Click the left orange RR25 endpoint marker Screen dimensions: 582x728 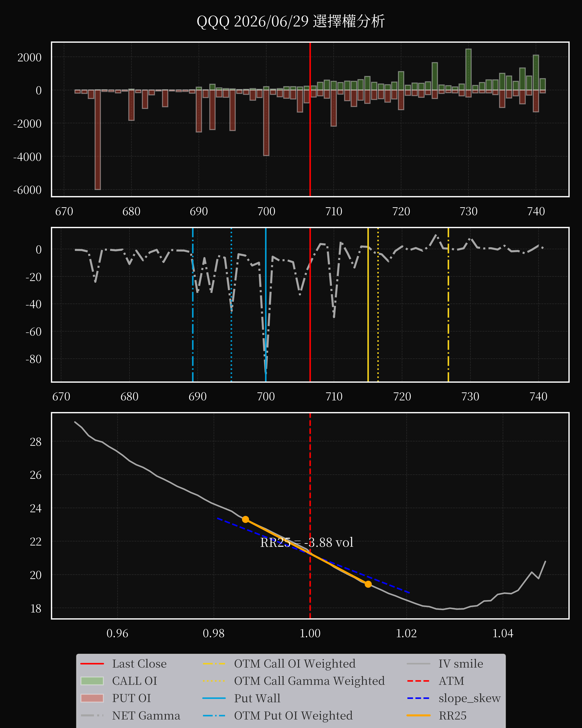pos(246,519)
